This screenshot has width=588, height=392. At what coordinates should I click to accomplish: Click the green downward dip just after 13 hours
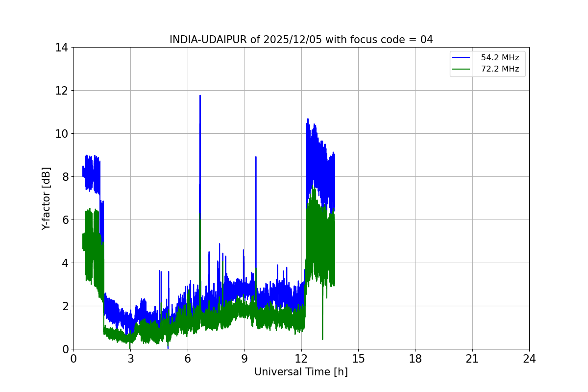point(322,338)
